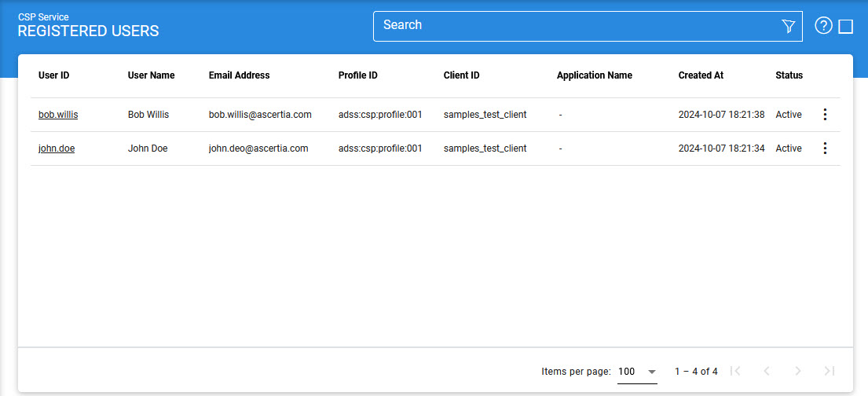Go to the first page of results
The image size is (868, 396).
tap(735, 371)
